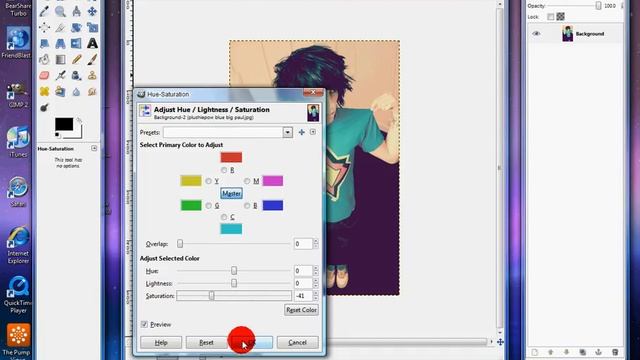Click the Reset button in the dialog
Screen dimensions: 640x360
(206, 342)
